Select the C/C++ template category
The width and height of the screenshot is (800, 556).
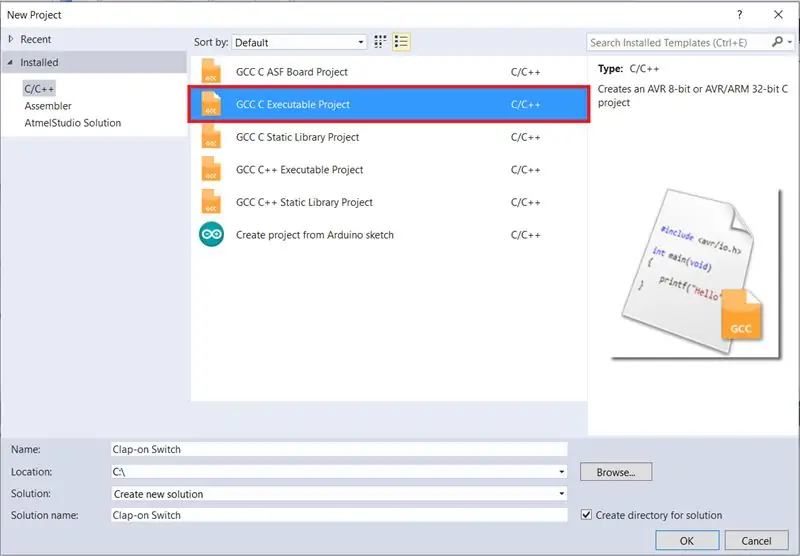39,89
